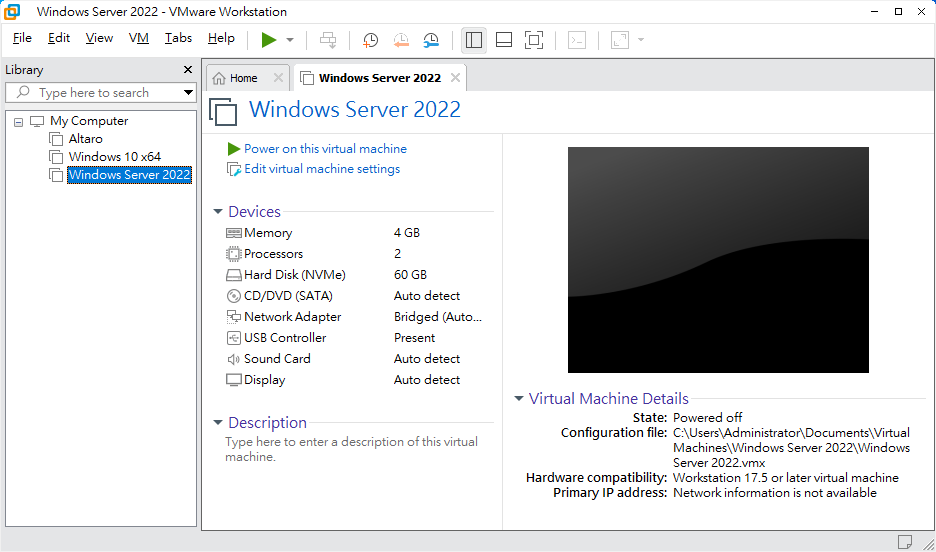936x552 pixels.
Task: Open the View menu
Action: coord(99,38)
